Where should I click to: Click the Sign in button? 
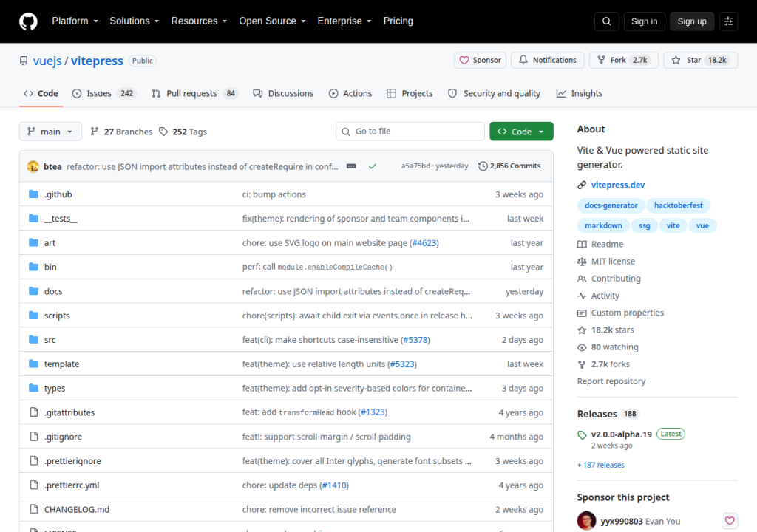[644, 21]
